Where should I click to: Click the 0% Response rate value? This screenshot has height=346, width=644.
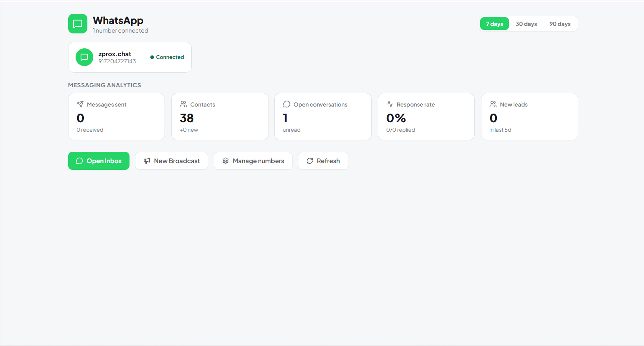pos(396,118)
